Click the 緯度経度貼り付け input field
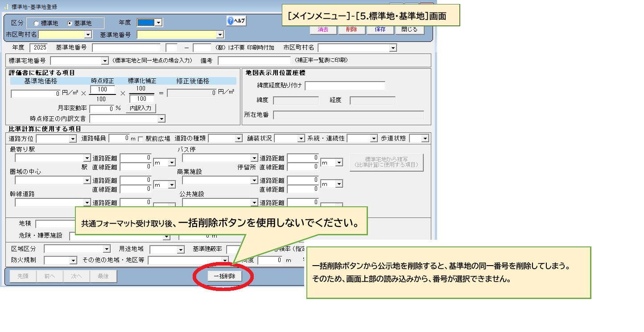Viewport: 644px width, 332px height. pos(345,86)
